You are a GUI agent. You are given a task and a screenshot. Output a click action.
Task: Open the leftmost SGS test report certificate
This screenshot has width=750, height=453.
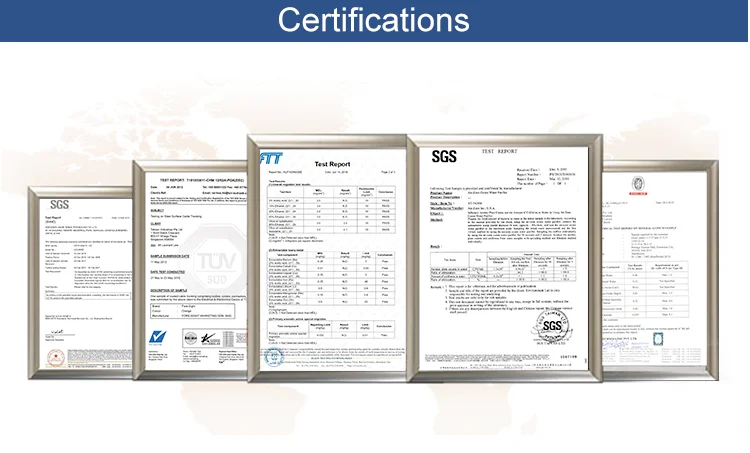(x=80, y=283)
